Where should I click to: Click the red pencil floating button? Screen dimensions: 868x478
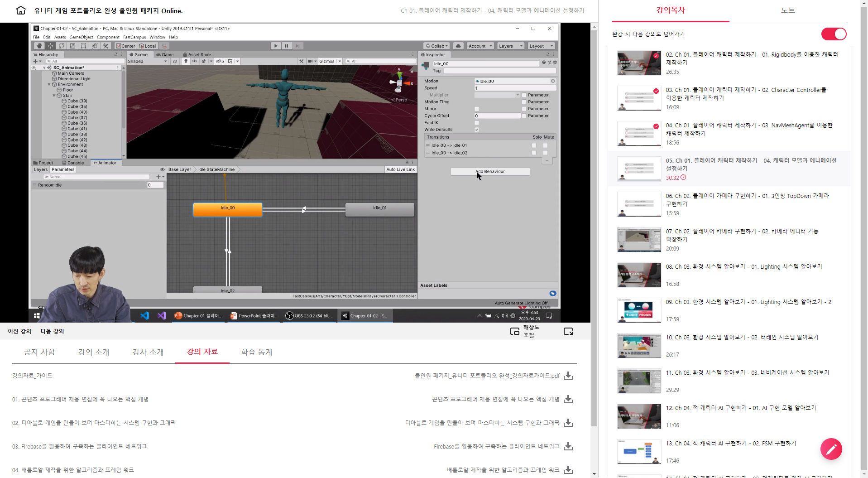831,449
